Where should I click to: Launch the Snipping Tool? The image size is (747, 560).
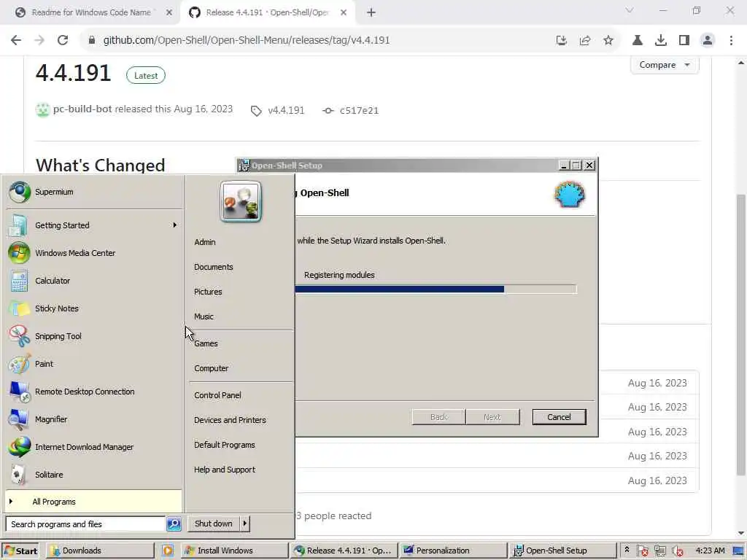click(x=93, y=335)
